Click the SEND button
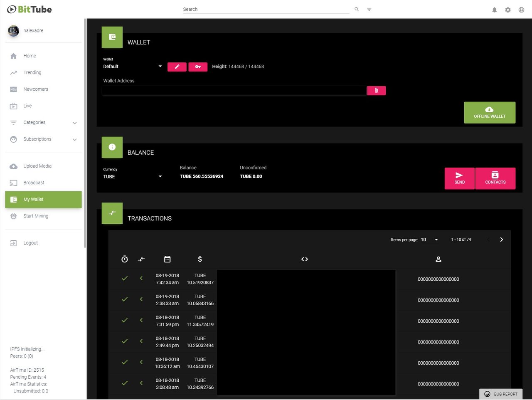Image resolution: width=532 pixels, height=400 pixels. click(460, 178)
